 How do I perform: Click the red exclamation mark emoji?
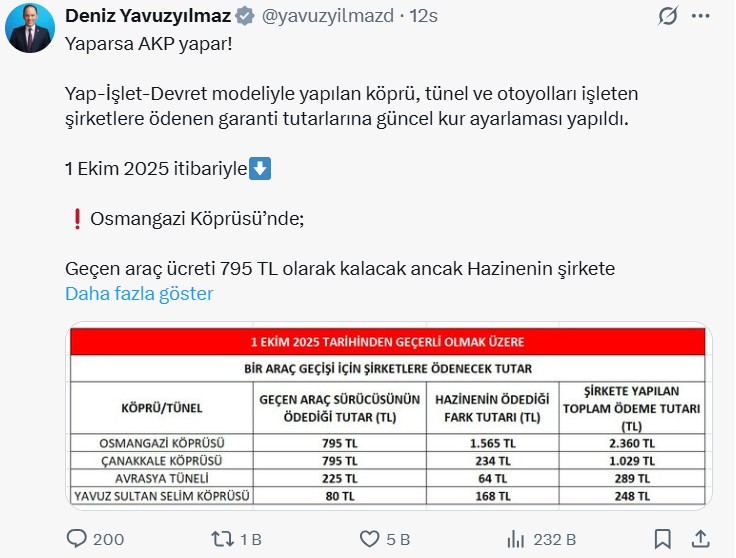(76, 219)
